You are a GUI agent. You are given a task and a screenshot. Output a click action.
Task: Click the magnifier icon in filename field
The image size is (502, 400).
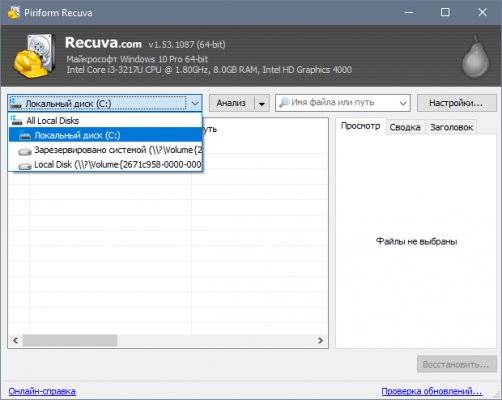click(x=284, y=103)
